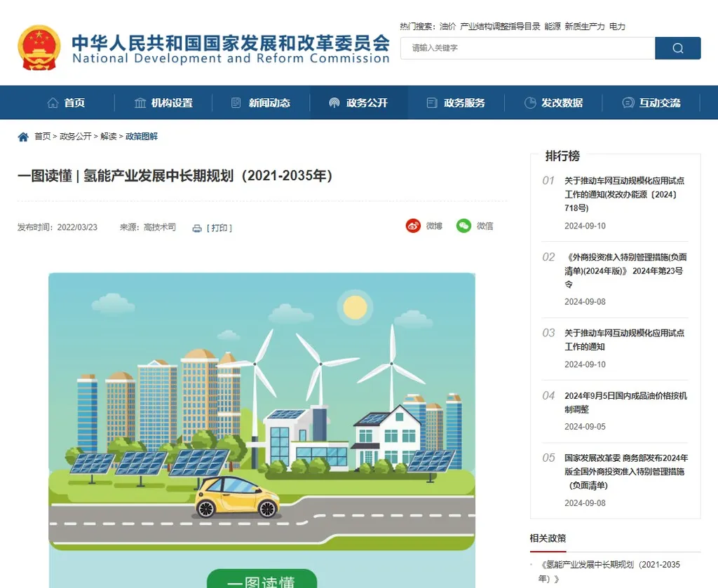Screen dimensions: 718x588
Task: Click hot search term 电力
Action: [x=617, y=27]
